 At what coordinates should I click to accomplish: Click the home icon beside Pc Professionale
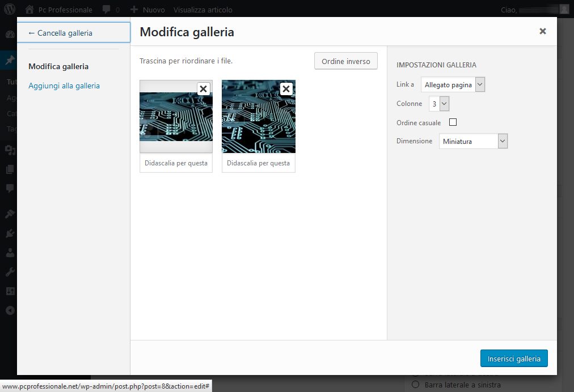29,10
